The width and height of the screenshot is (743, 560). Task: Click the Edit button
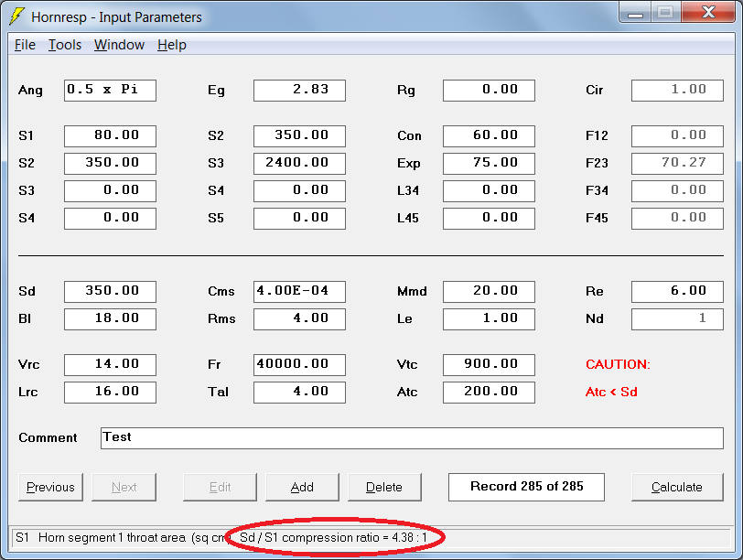(x=220, y=487)
